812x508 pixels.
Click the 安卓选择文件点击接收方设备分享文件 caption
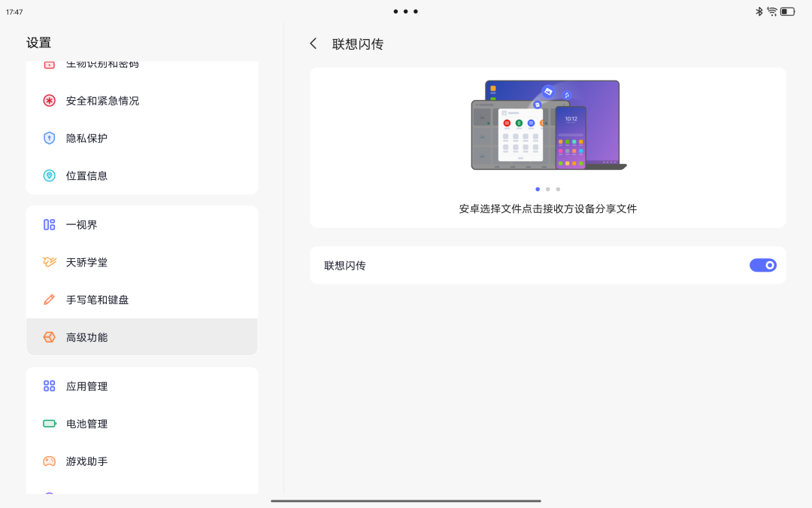pos(548,209)
